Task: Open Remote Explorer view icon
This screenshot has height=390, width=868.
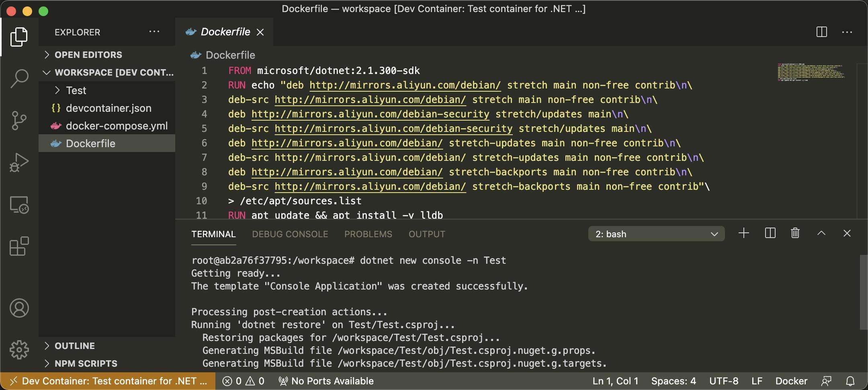Action: coord(19,205)
